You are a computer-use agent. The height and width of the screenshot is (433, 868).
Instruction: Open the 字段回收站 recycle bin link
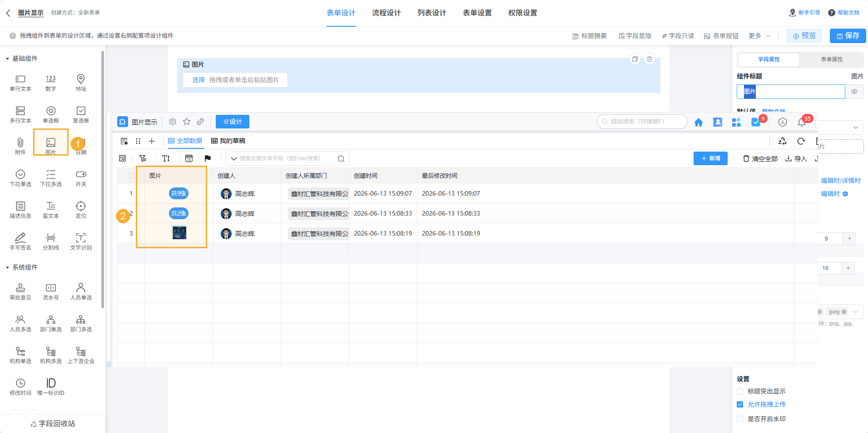click(53, 423)
